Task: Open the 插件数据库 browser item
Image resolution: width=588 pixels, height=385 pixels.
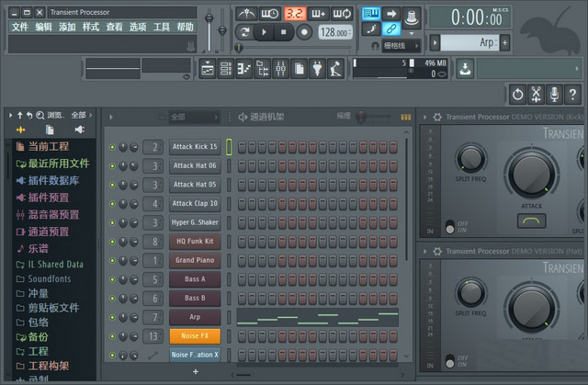Action: pyautogui.click(x=48, y=180)
